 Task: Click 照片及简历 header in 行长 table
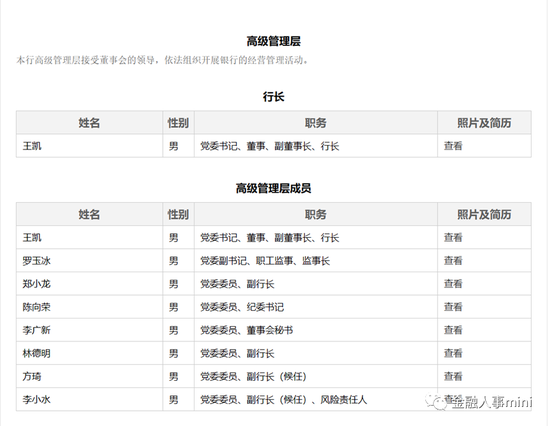[484, 123]
